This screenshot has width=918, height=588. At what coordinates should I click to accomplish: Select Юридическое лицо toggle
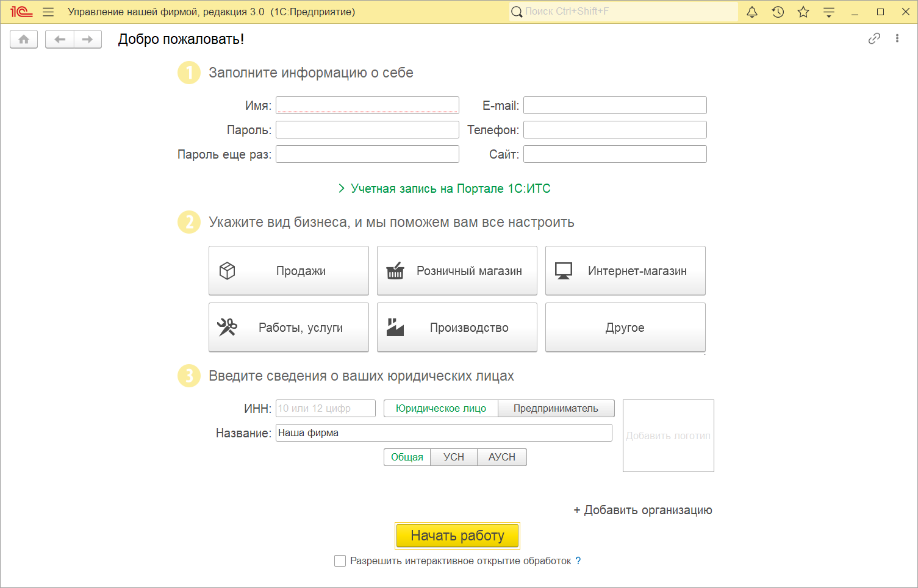click(441, 408)
